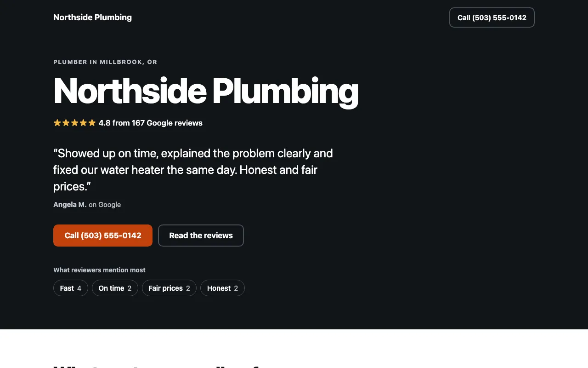This screenshot has height=368, width=588.
Task: Click the middle (third) rating star
Action: point(75,123)
